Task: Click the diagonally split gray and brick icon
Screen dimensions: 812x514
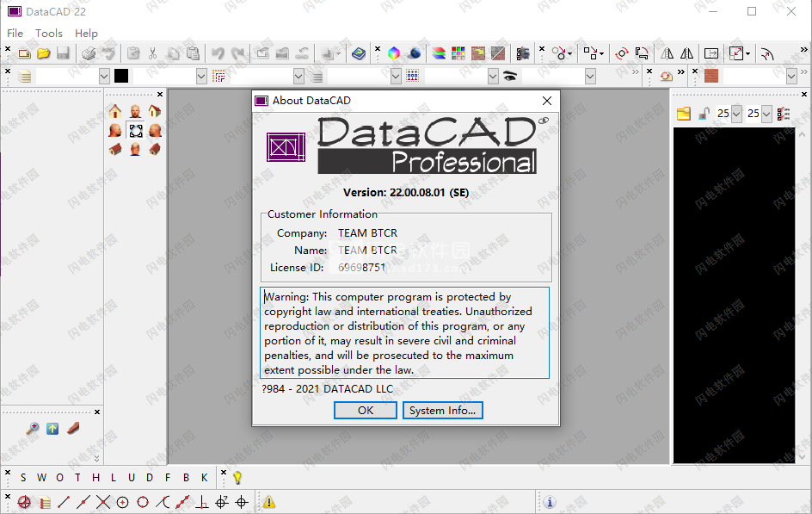Action: [x=498, y=53]
